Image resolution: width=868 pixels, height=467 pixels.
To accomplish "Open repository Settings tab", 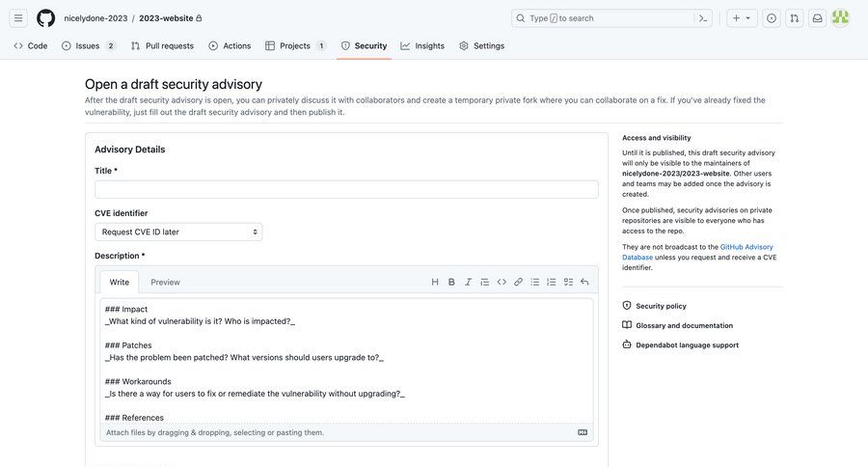I will 481,46.
